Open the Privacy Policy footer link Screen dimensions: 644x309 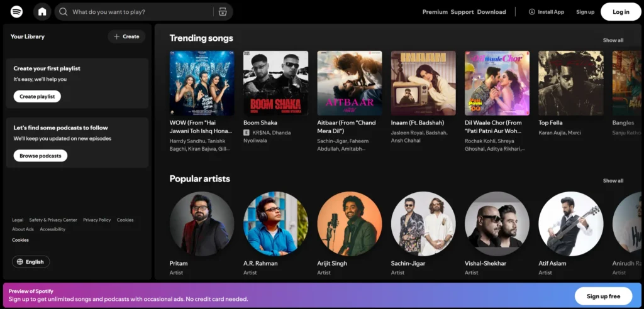pyautogui.click(x=97, y=220)
